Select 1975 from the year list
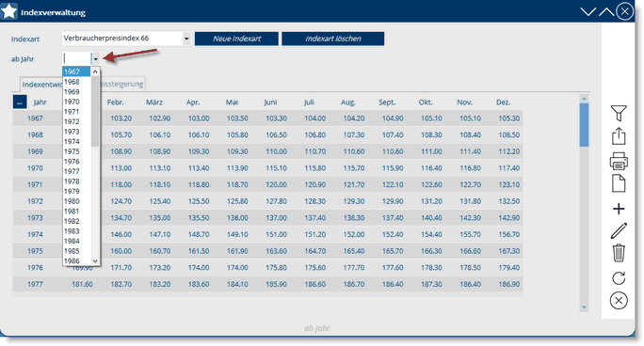Screen dimensions: 644x346 pos(72,151)
